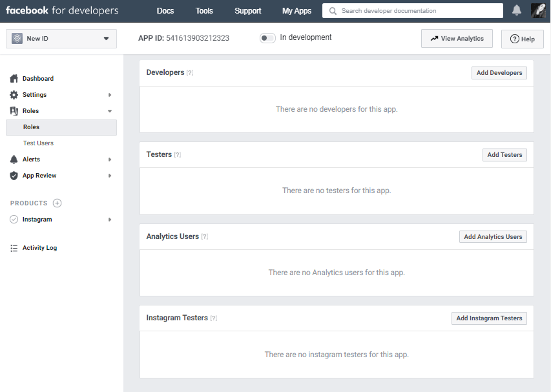This screenshot has width=551, height=392.
Task: Click the App Review shield icon
Action: pyautogui.click(x=14, y=176)
